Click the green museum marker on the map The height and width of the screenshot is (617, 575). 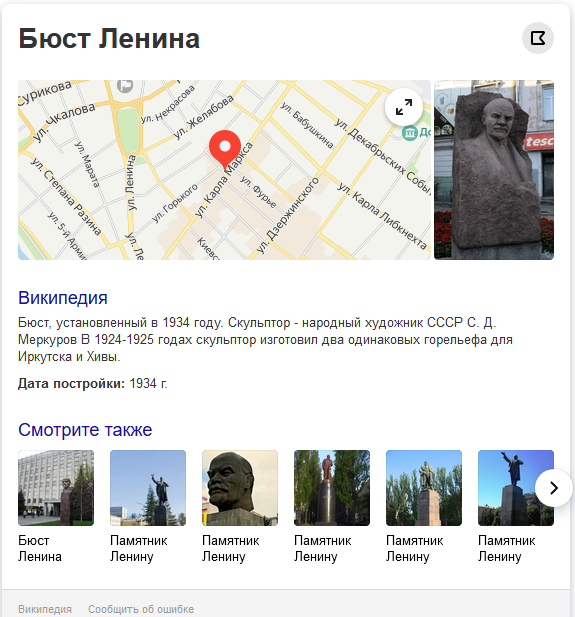410,133
